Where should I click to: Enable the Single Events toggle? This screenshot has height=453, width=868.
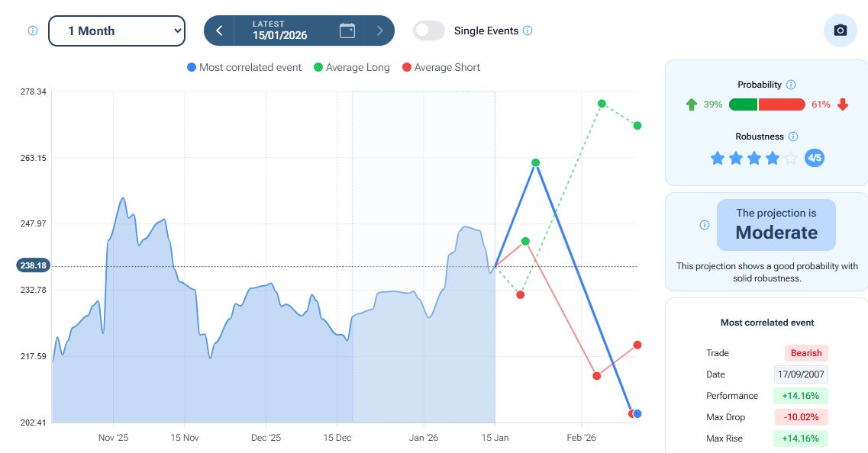point(429,31)
